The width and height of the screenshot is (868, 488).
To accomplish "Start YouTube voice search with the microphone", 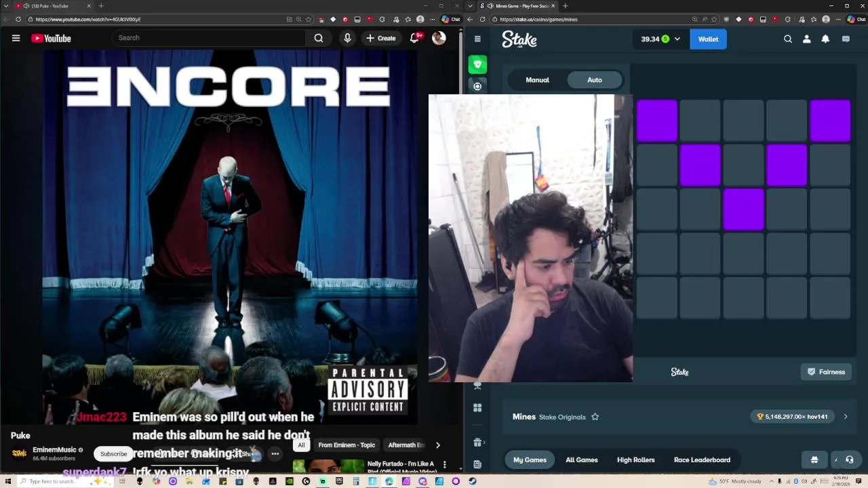I will [347, 38].
